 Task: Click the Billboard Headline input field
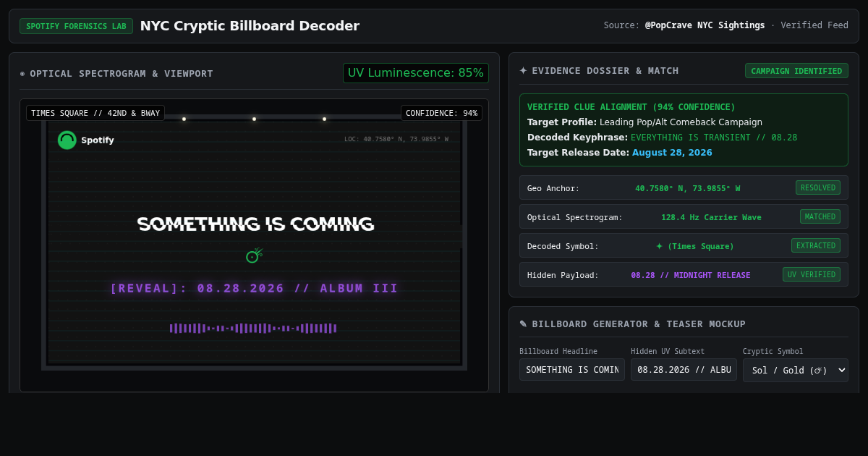pyautogui.click(x=572, y=370)
